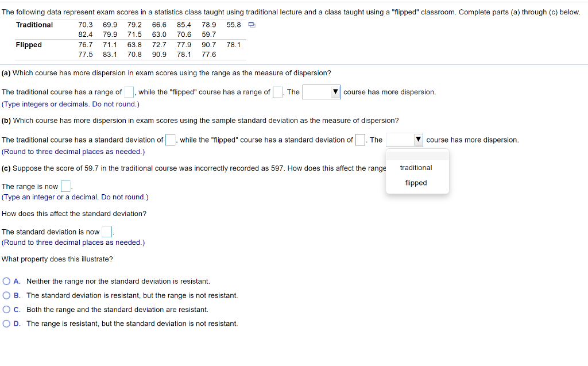The height and width of the screenshot is (366, 588).
Task: Click traditional score 59.7 in table
Action: click(x=209, y=34)
